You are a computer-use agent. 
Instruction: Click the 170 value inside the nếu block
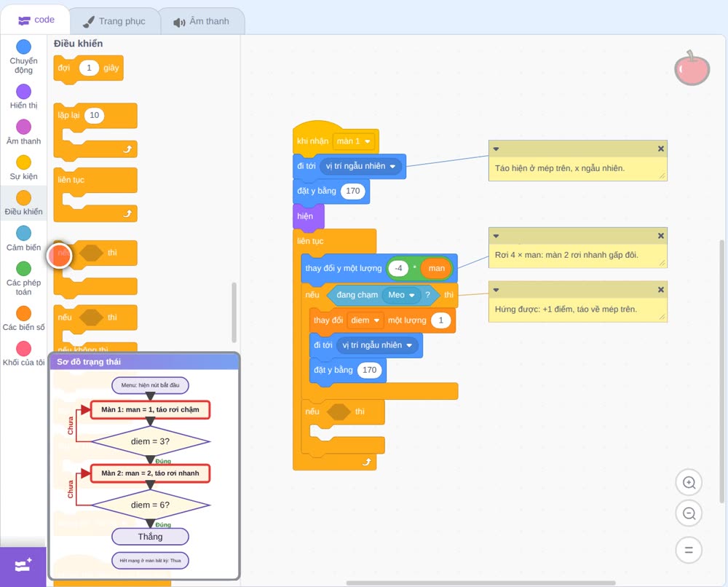point(370,370)
